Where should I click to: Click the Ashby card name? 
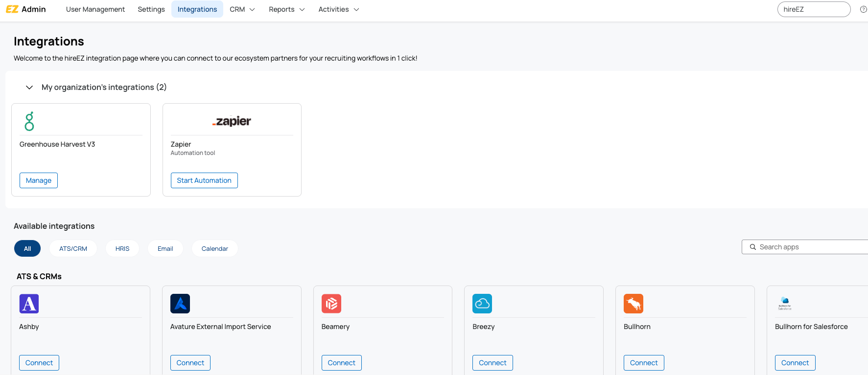coord(29,327)
